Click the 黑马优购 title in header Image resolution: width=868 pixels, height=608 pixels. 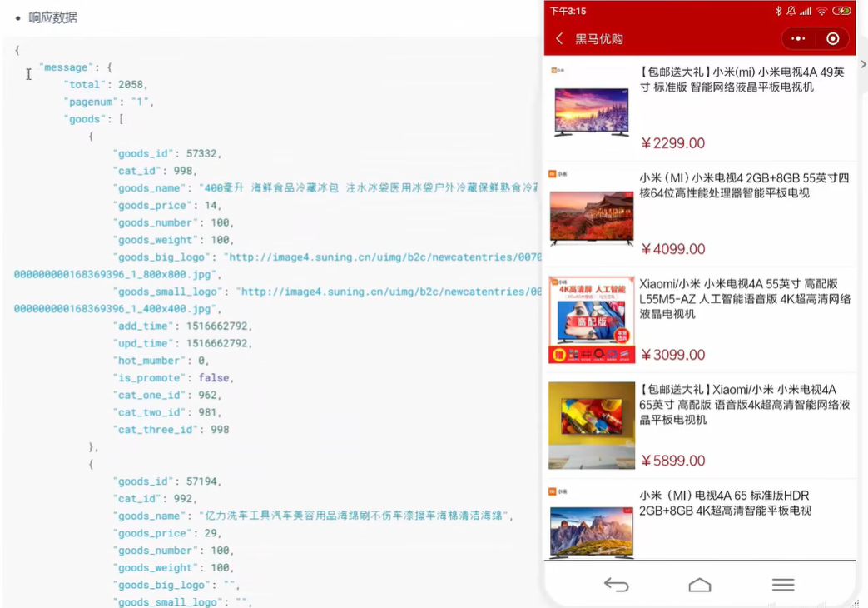coord(599,39)
